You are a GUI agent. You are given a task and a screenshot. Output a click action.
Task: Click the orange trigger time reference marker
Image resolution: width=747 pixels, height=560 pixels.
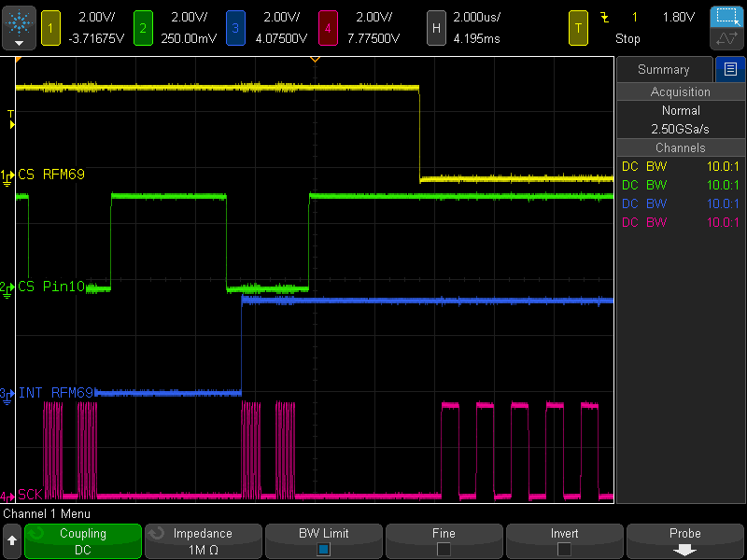(315, 60)
